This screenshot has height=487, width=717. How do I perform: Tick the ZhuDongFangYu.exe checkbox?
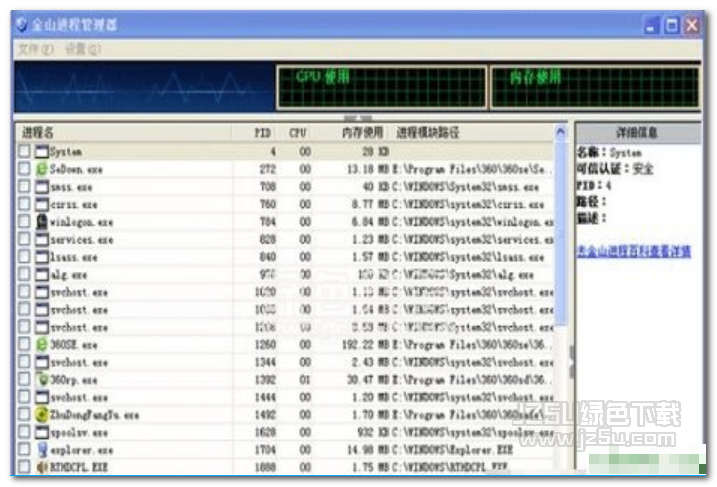tap(24, 414)
